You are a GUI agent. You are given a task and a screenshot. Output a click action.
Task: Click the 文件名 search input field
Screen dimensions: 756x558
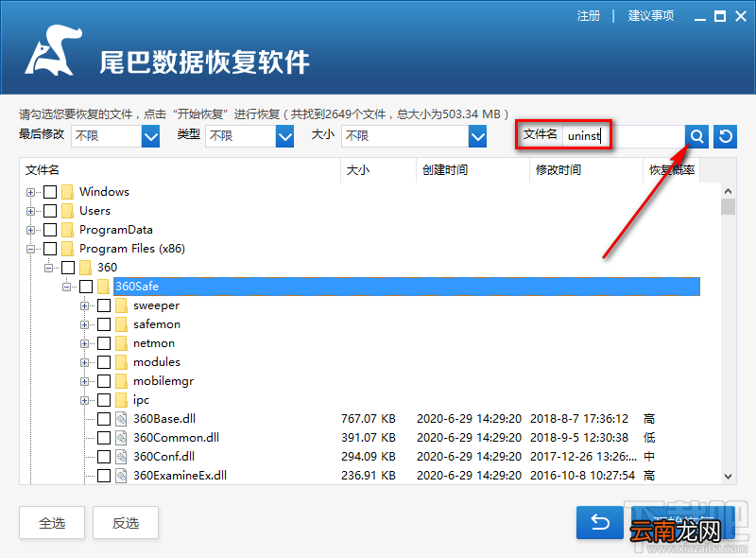(x=624, y=136)
